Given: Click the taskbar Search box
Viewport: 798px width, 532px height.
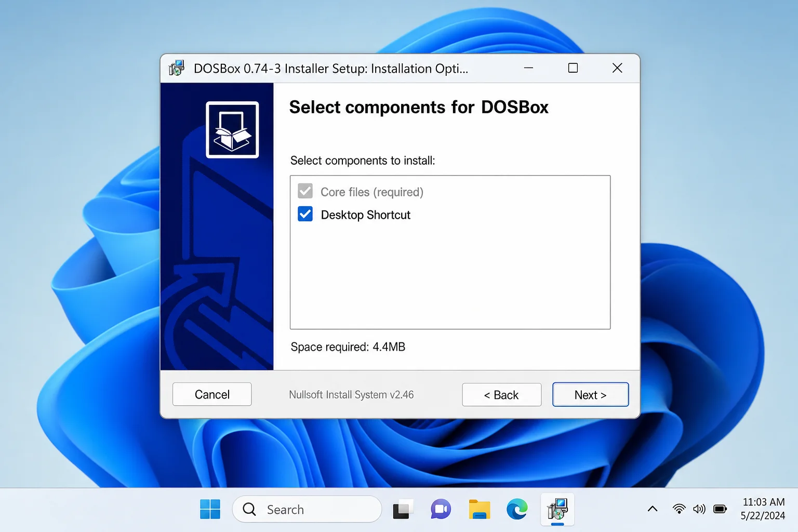Looking at the screenshot, I should [307, 509].
